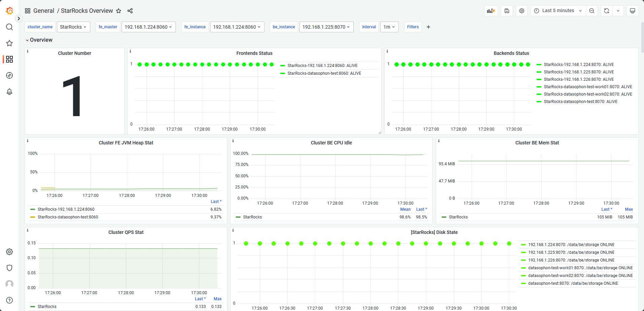Screen dimensions: 644x311
Task: Share the dashboard via share icon
Action: [x=130, y=11]
